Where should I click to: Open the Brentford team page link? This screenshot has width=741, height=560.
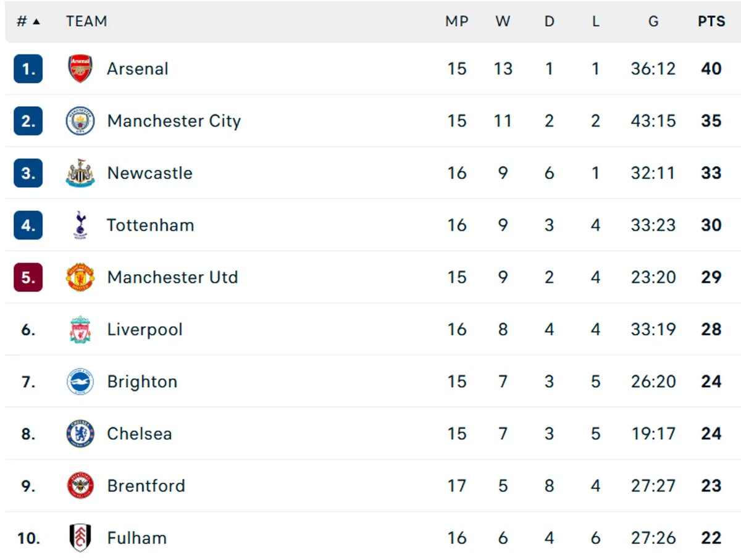pos(146,486)
